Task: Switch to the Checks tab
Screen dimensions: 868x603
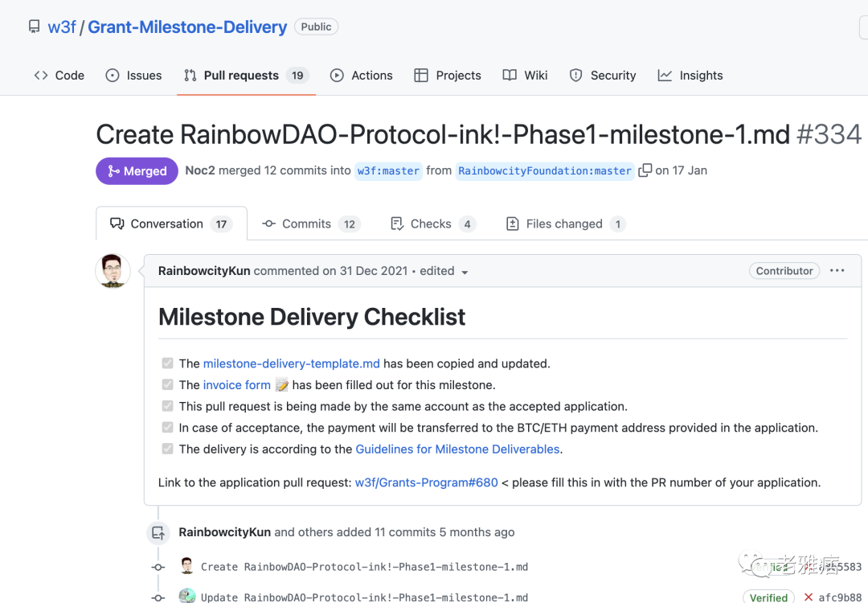Action: pyautogui.click(x=433, y=224)
